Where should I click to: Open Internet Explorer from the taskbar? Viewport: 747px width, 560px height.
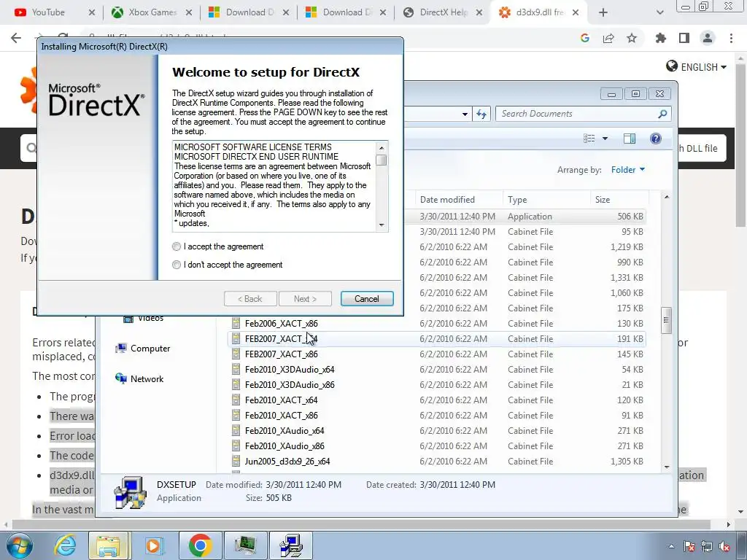tap(65, 545)
